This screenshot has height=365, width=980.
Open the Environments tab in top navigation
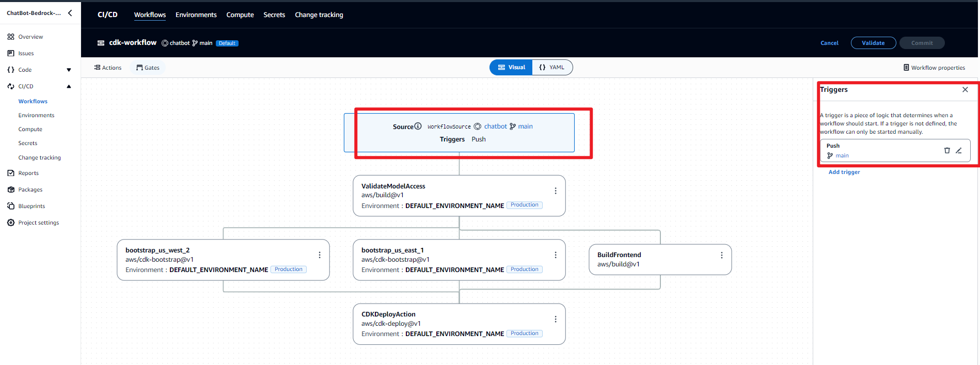196,15
